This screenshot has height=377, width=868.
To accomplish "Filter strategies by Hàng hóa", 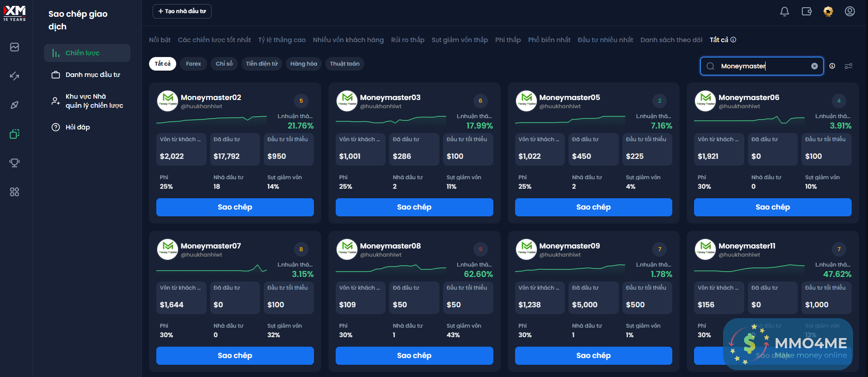I will (304, 64).
